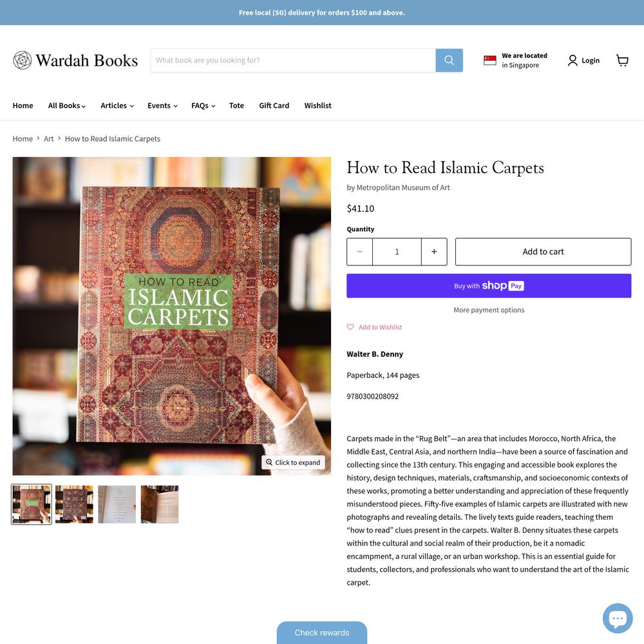This screenshot has width=644, height=644.
Task: Click More payment options link
Action: [489, 310]
